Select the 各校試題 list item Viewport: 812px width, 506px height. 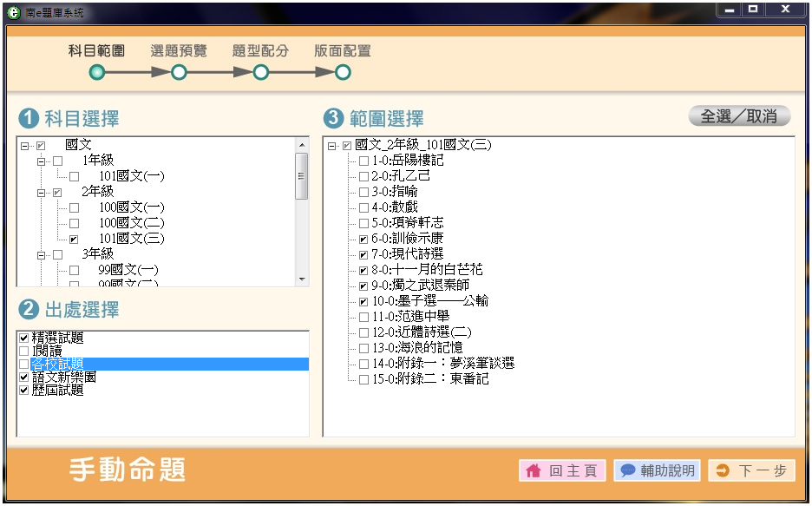tap(57, 365)
